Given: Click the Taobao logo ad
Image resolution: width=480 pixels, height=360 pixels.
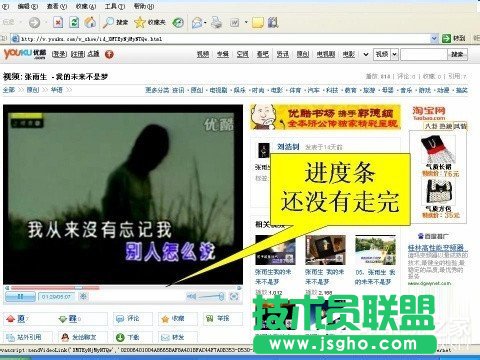Looking at the screenshot, I should (429, 113).
